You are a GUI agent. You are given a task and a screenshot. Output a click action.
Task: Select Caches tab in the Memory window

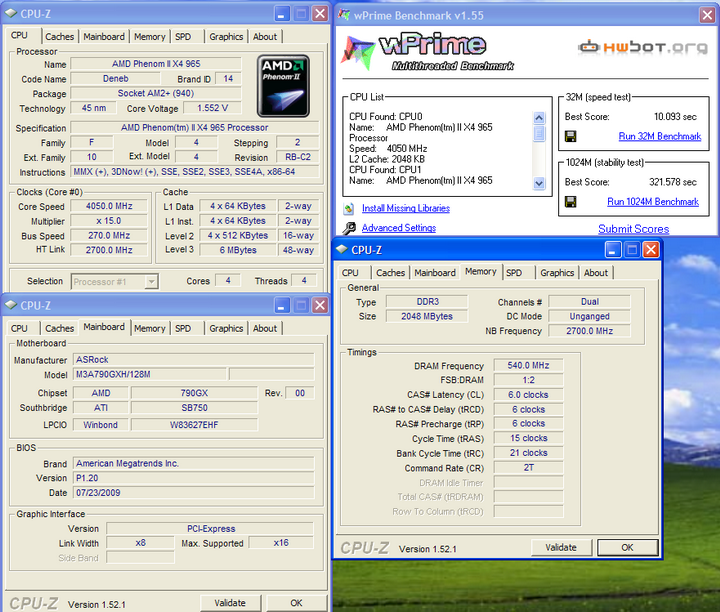(x=390, y=273)
